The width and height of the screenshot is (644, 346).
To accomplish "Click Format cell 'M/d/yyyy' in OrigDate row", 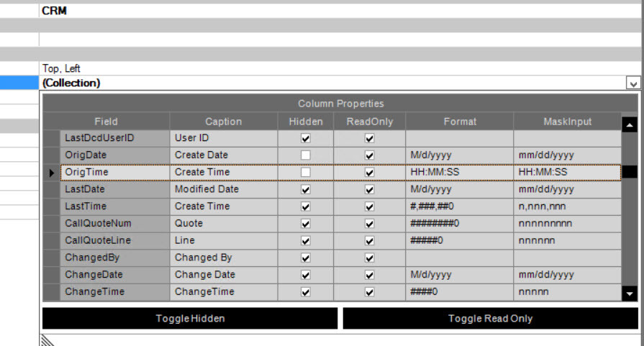I will (460, 155).
